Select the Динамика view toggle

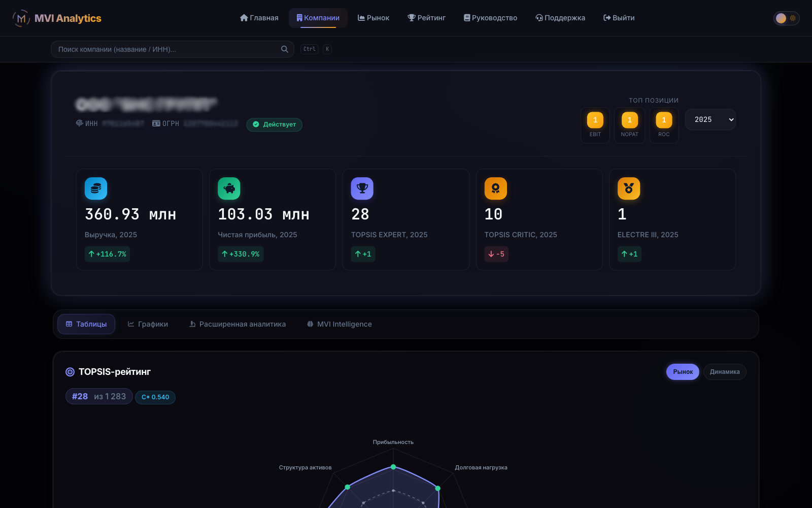pyautogui.click(x=725, y=372)
